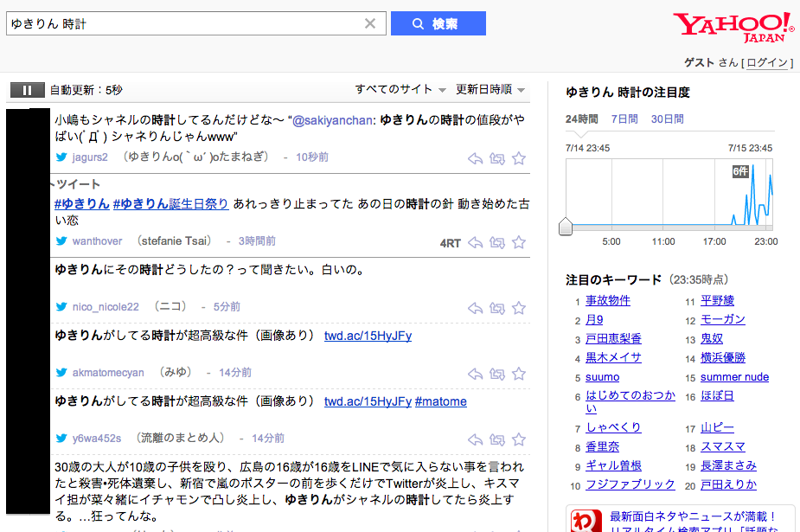Clear the search field with the X icon
The image size is (800, 532).
coord(370,24)
